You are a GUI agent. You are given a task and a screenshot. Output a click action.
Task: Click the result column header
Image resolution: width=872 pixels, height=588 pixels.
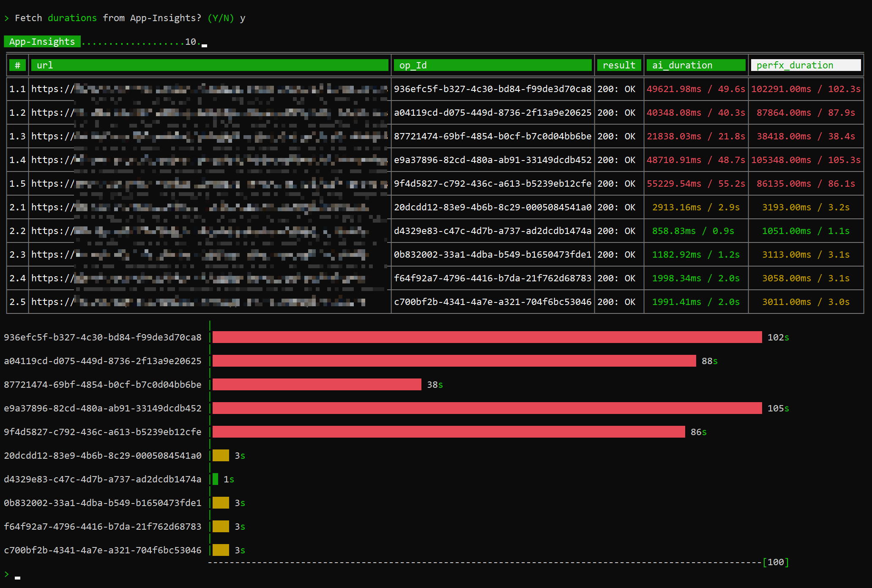pyautogui.click(x=619, y=65)
